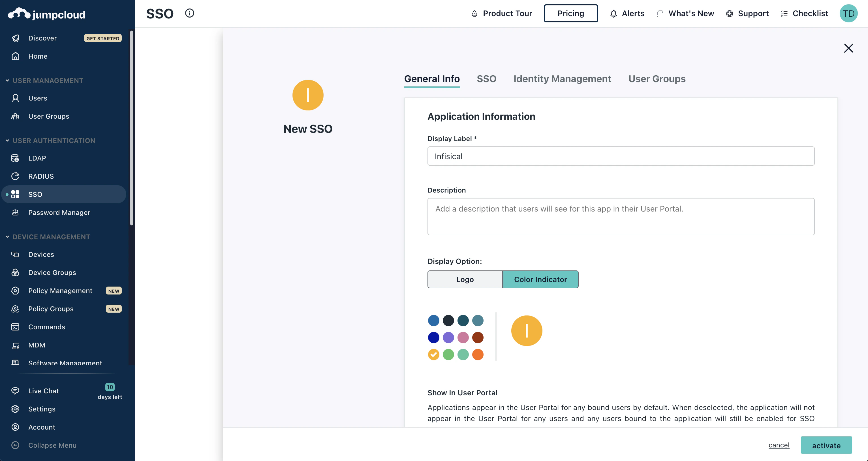The image size is (868, 461).
Task: Select the LDAP sidebar icon
Action: tap(16, 158)
